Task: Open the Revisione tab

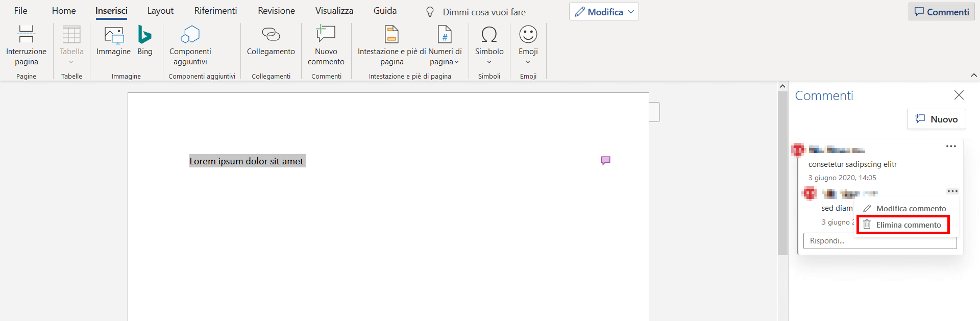Action: [x=276, y=11]
